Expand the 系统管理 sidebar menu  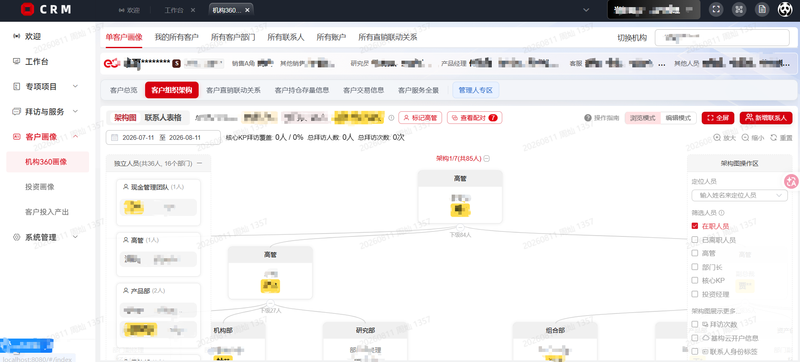[76, 237]
